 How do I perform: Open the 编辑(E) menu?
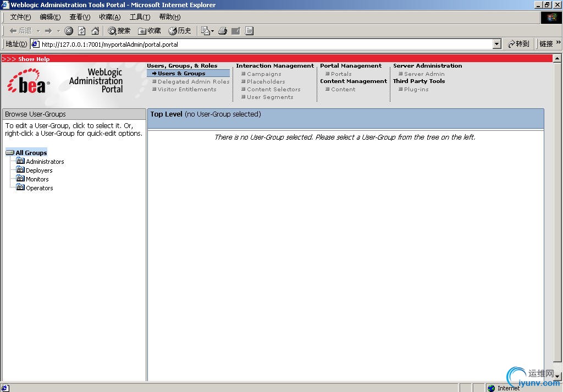pos(50,17)
